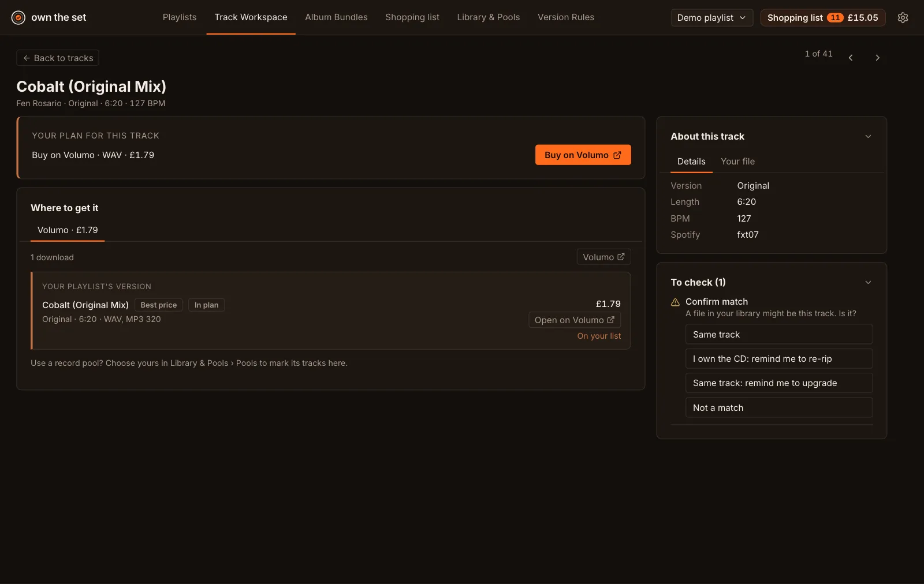The height and width of the screenshot is (584, 924).
Task: Open the Demo playlist dropdown
Action: coord(711,17)
